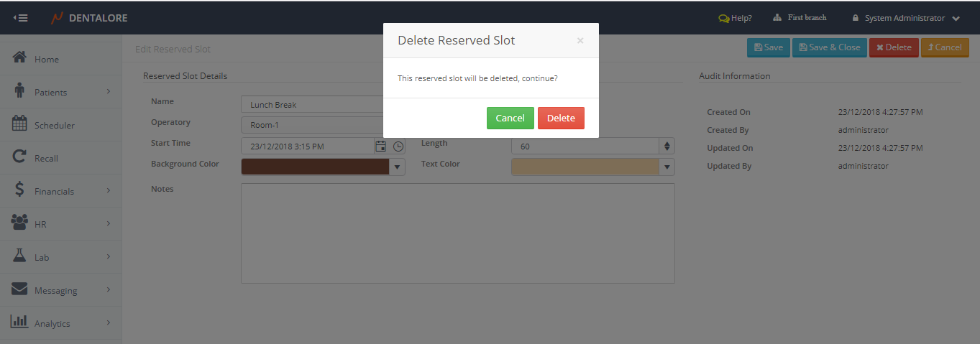The width and height of the screenshot is (980, 344).
Task: Click the Messaging envelope icon
Action: (x=20, y=289)
